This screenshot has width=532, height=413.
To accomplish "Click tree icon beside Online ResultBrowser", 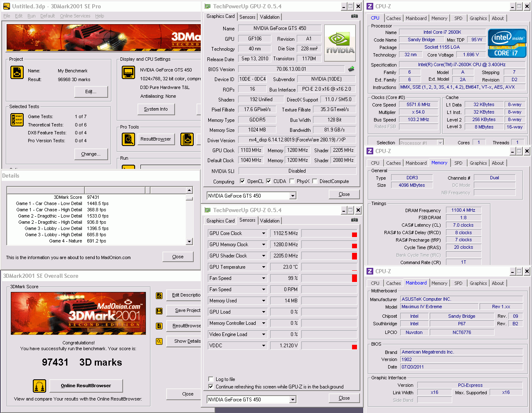I will coord(39,386).
